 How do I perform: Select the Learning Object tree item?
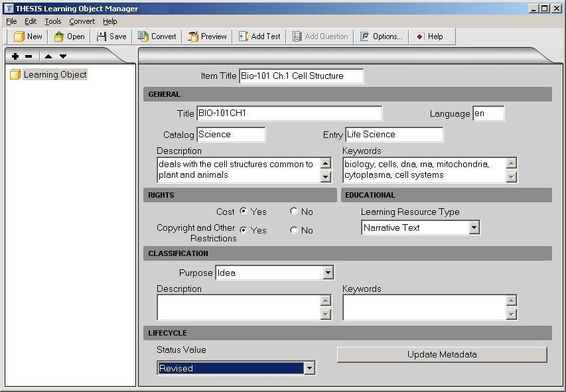coord(57,74)
